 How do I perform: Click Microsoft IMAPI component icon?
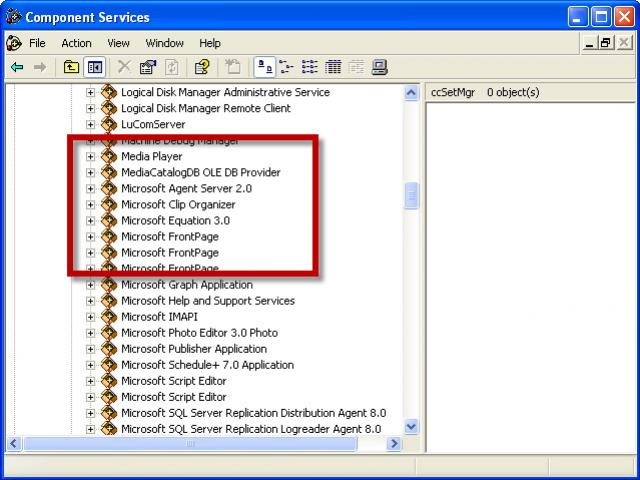109,317
